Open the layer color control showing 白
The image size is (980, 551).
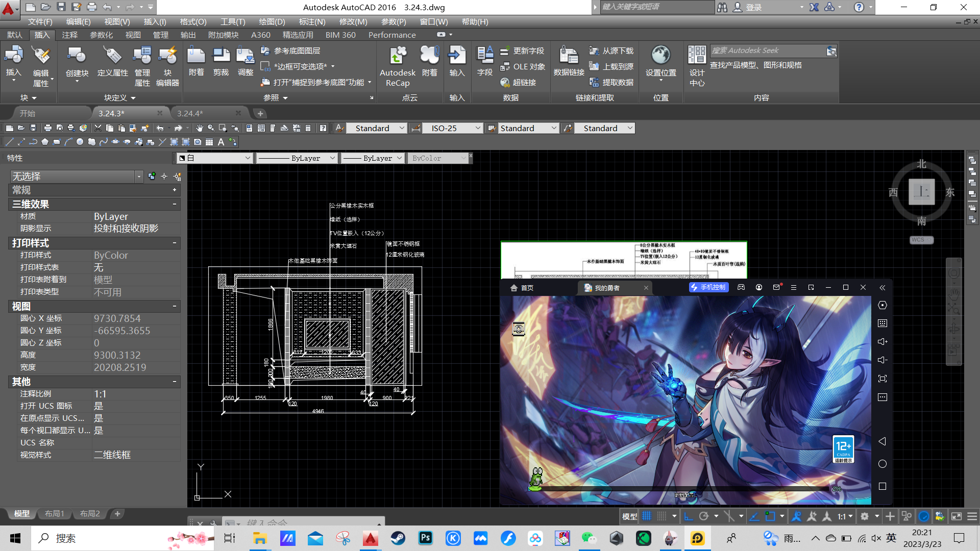point(215,158)
